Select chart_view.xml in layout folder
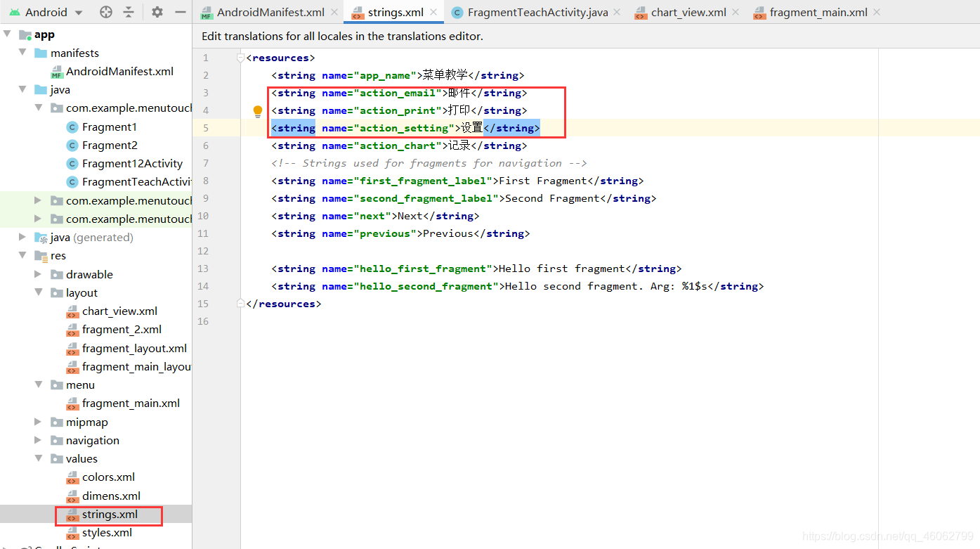The image size is (980, 549). coord(119,311)
